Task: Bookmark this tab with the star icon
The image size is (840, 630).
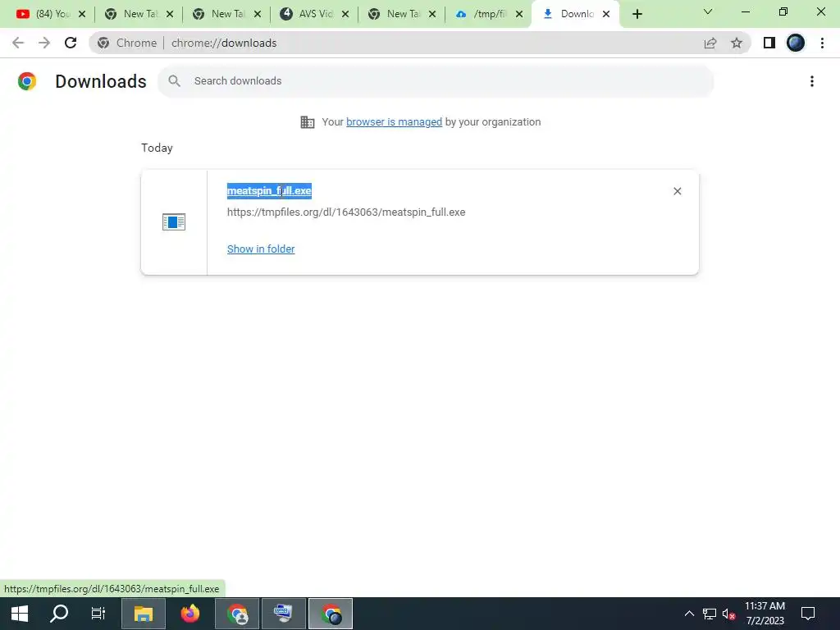Action: click(x=737, y=43)
